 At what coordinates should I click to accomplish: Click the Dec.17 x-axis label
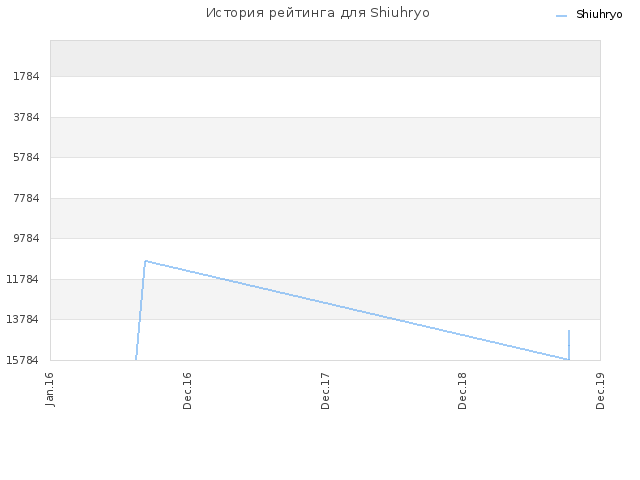coord(325,391)
